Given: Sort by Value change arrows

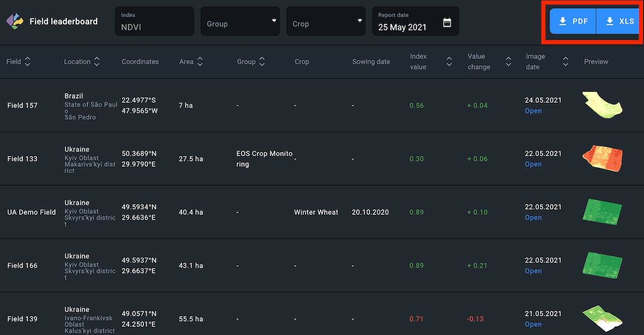Looking at the screenshot, I should click(x=508, y=62).
